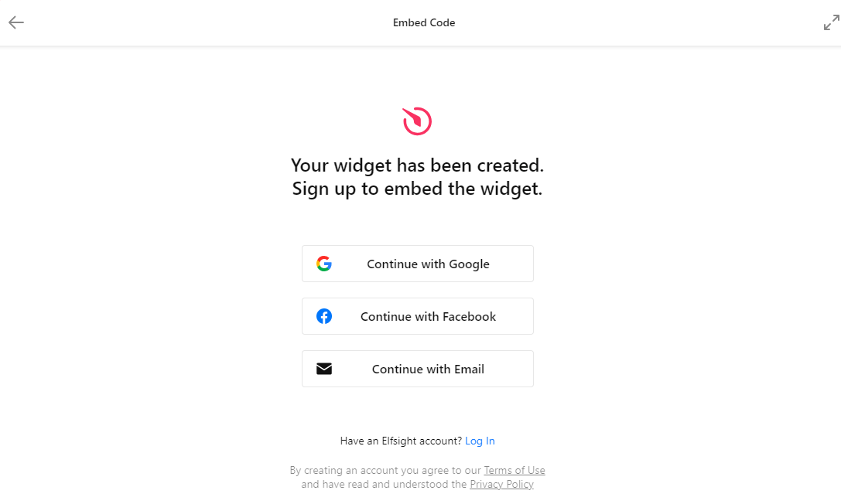Click the Embed Code header title
This screenshot has height=504, width=841.
(x=424, y=22)
